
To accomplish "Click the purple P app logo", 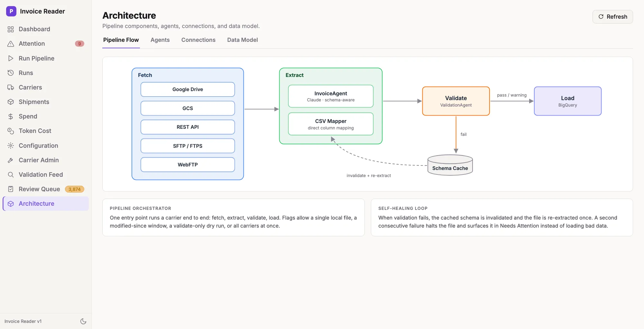I will (x=11, y=11).
